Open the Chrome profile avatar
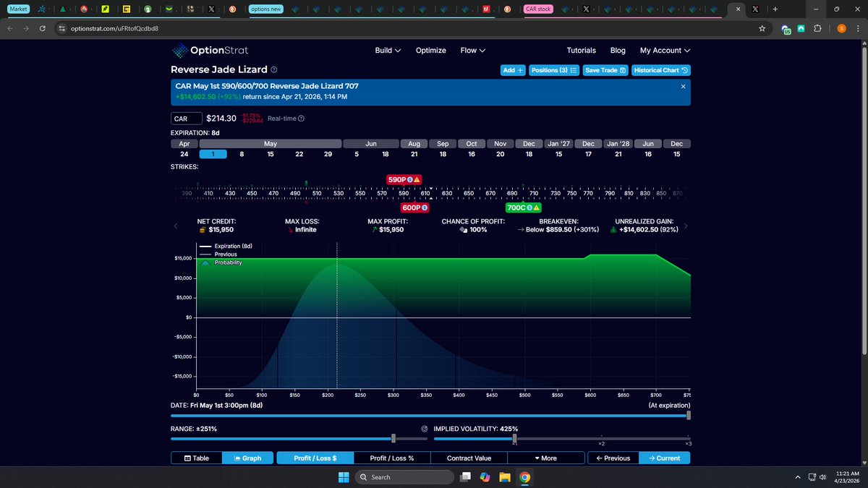 coord(841,28)
